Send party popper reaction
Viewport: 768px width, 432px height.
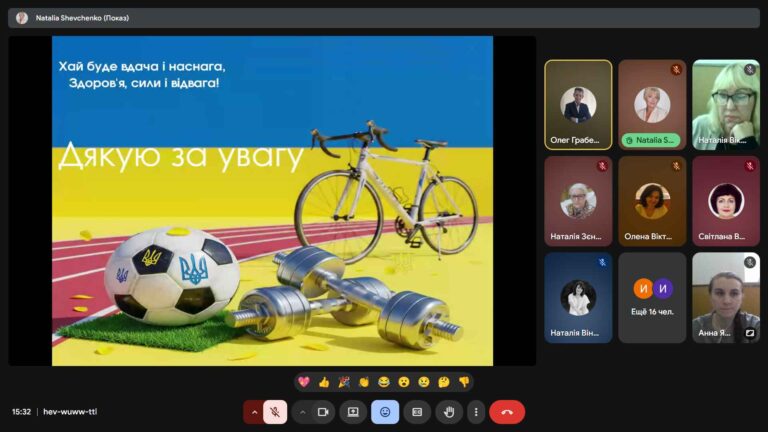[344, 382]
